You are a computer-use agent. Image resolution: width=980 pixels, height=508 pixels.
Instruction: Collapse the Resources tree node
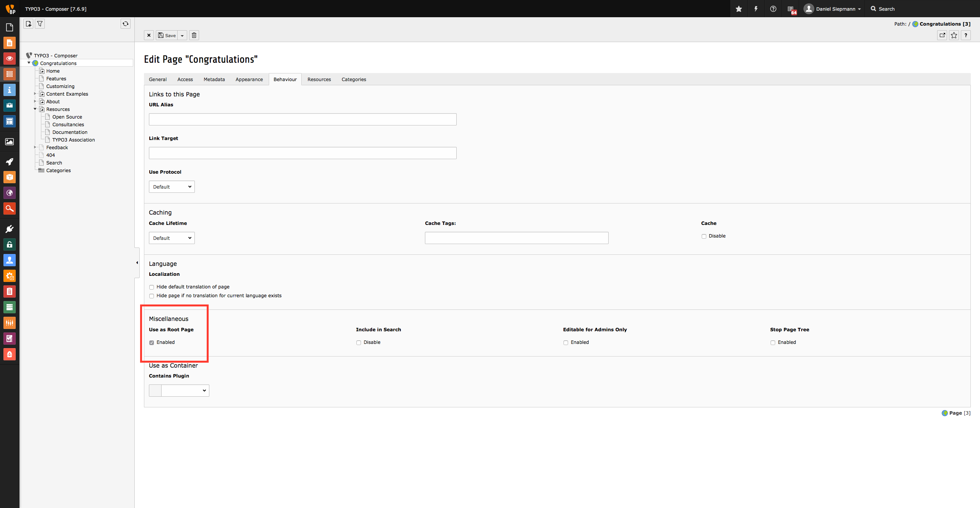point(35,109)
